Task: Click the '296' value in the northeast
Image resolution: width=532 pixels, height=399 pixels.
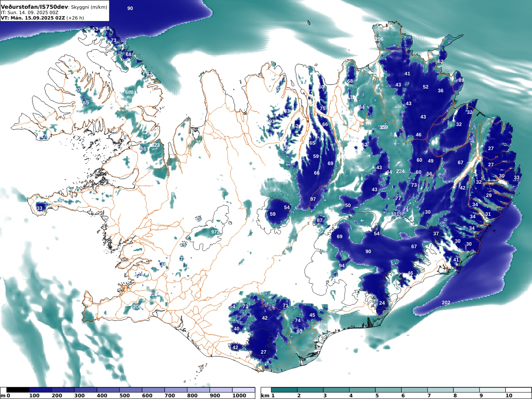Action: [x=379, y=39]
